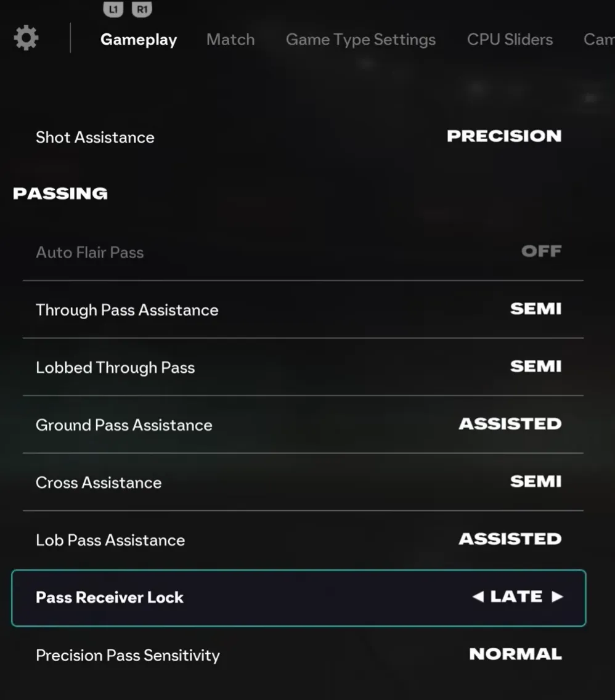Select the Cross Assistance setting row
The width and height of the screenshot is (615, 700).
click(99, 482)
